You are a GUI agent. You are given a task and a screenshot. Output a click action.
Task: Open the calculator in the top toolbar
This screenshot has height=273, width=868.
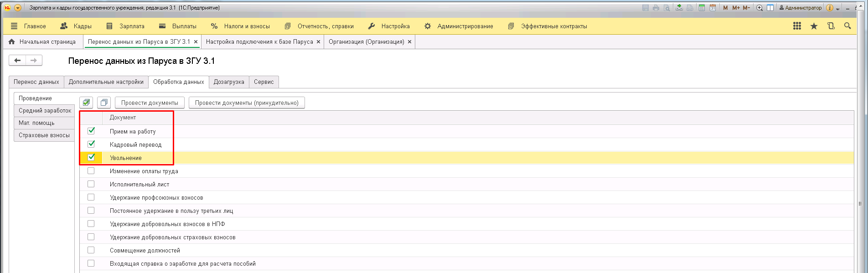[702, 8]
